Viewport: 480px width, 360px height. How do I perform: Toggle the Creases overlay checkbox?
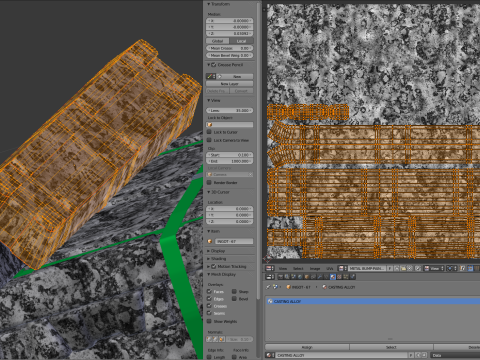[209, 306]
